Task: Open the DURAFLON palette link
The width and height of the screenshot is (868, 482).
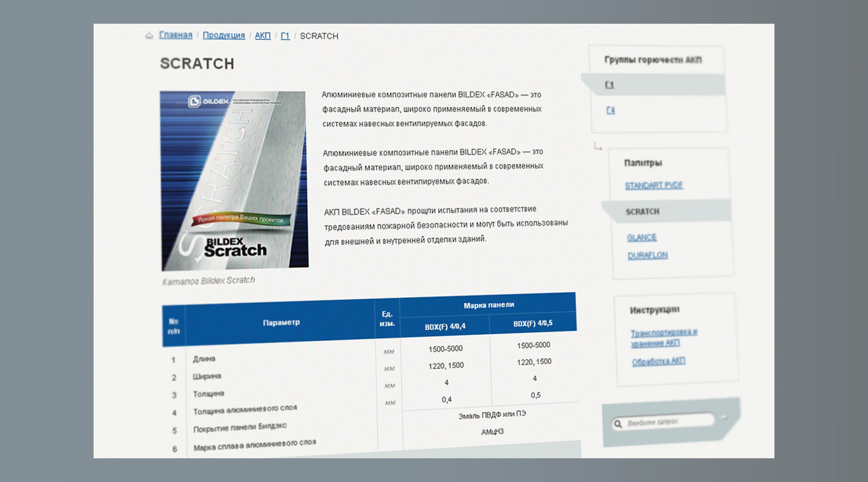Action: pos(648,256)
